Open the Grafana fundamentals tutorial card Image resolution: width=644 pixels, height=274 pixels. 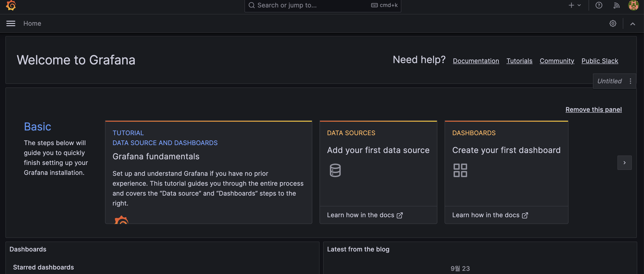[x=208, y=172]
